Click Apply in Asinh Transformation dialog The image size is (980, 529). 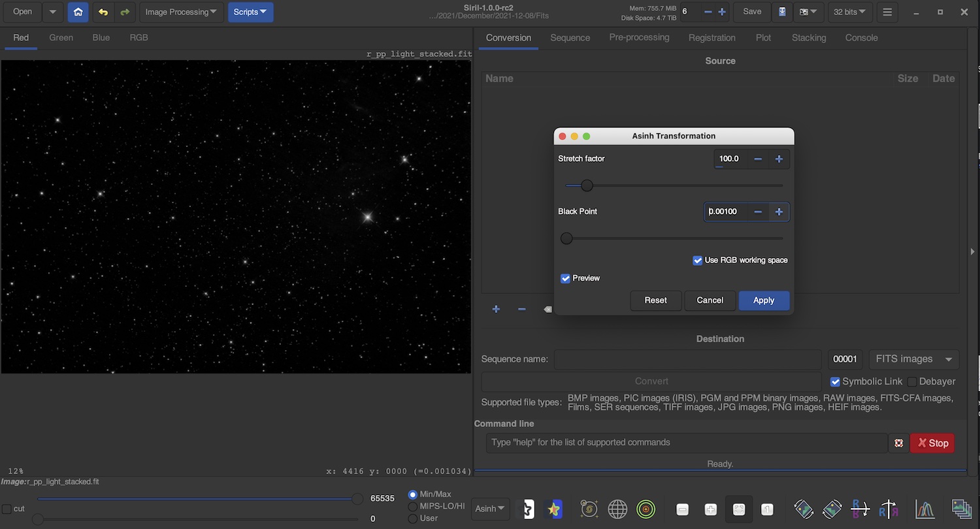tap(763, 300)
